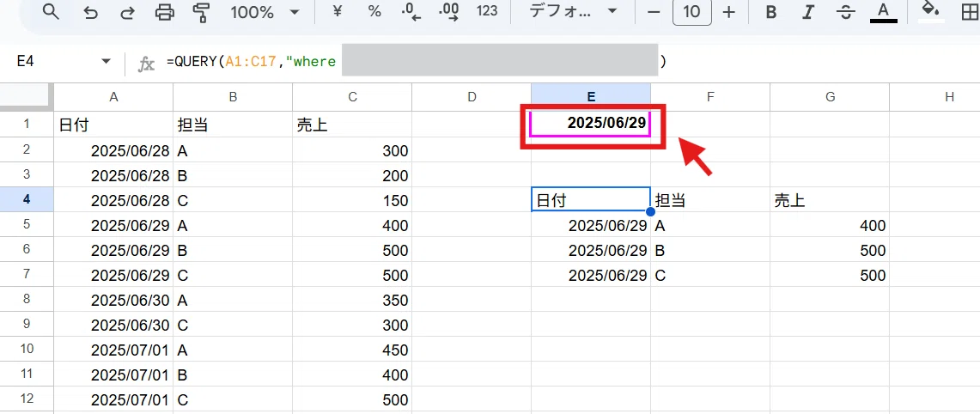The height and width of the screenshot is (414, 980).
Task: Toggle italic formatting
Action: pyautogui.click(x=809, y=12)
